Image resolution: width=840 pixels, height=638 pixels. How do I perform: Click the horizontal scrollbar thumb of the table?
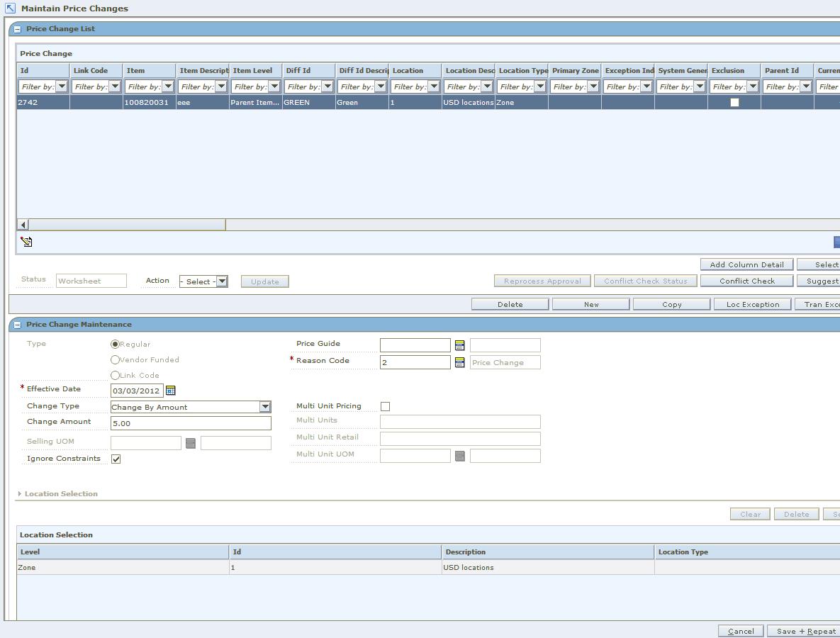pyautogui.click(x=127, y=225)
